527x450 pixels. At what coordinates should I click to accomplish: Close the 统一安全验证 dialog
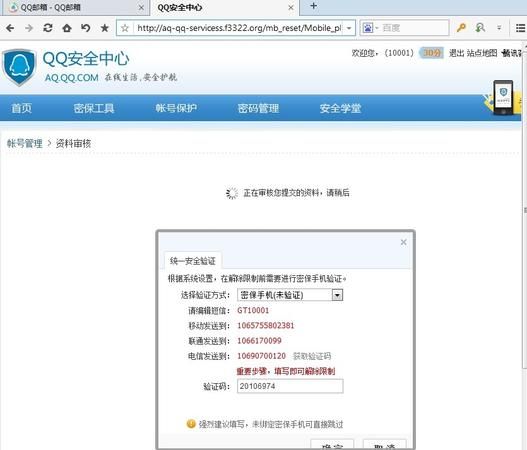pos(404,242)
